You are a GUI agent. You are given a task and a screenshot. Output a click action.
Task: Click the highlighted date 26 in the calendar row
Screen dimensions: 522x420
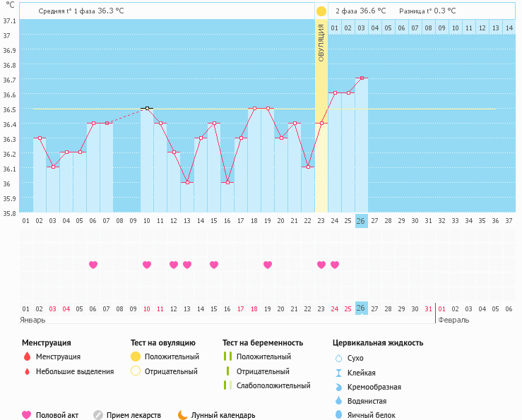(x=361, y=308)
